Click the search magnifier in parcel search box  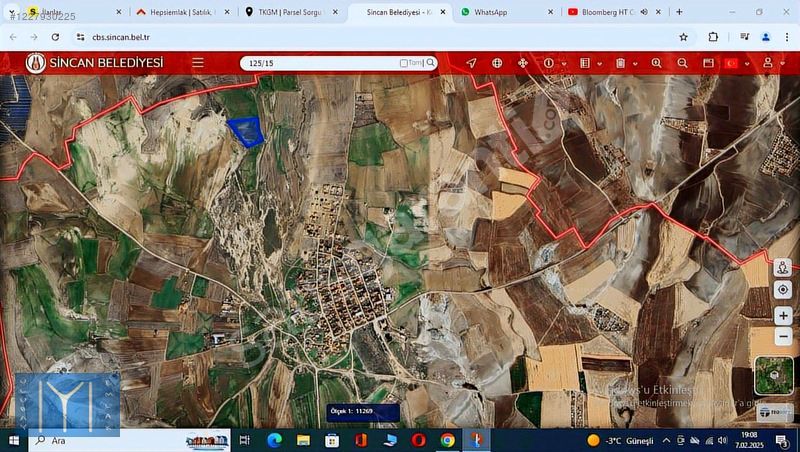pyautogui.click(x=431, y=62)
